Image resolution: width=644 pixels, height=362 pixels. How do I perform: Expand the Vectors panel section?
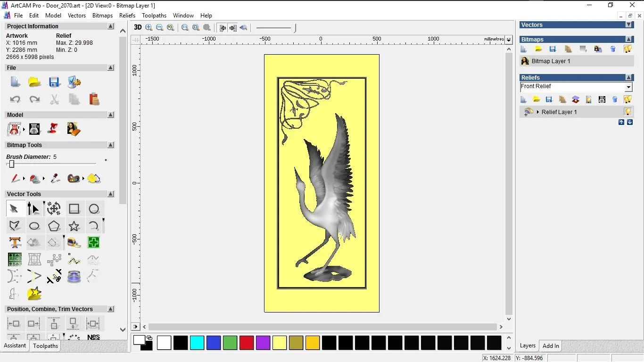628,25
